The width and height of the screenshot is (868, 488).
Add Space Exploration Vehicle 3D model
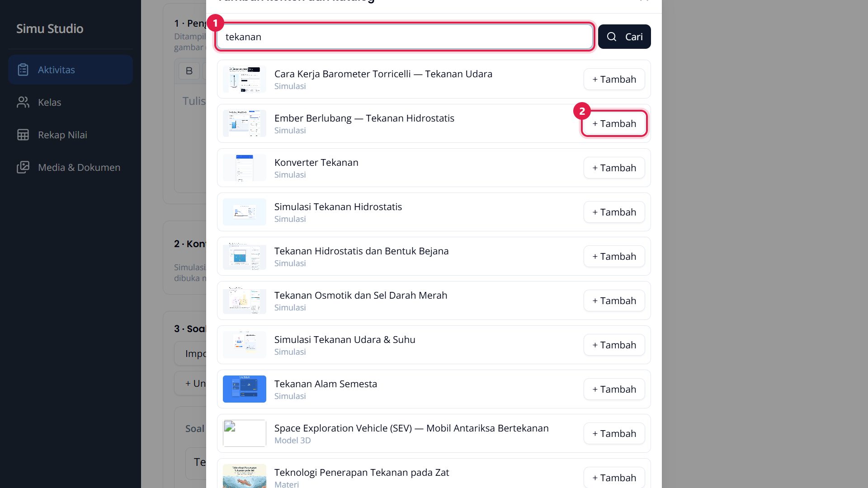614,433
